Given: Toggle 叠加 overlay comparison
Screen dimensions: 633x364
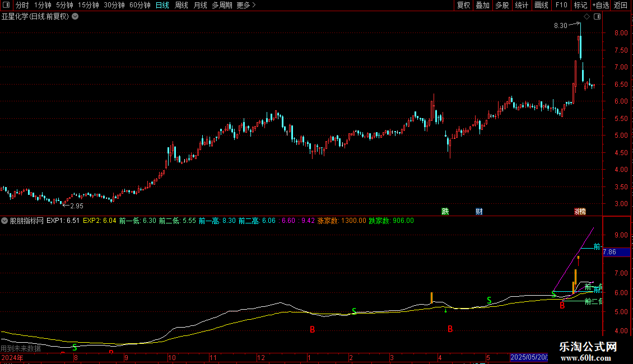Looking at the screenshot, I should click(x=482, y=6).
